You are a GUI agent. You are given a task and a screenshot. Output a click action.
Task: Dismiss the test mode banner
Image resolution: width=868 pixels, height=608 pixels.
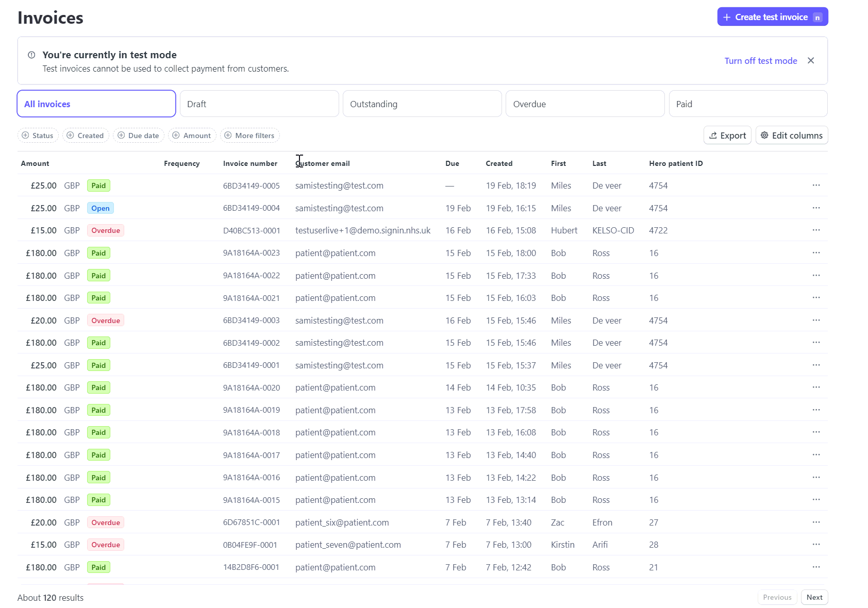811,61
